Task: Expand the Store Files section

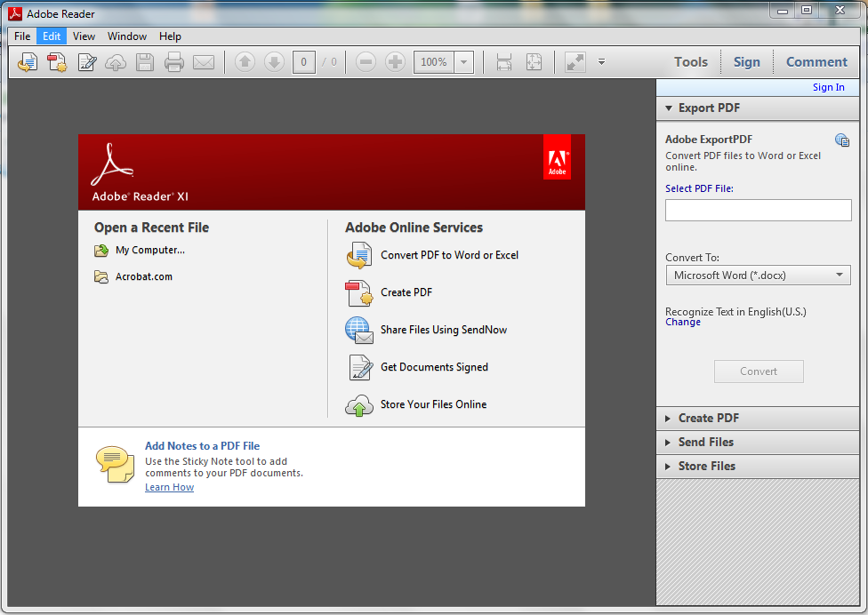Action: 758,467
